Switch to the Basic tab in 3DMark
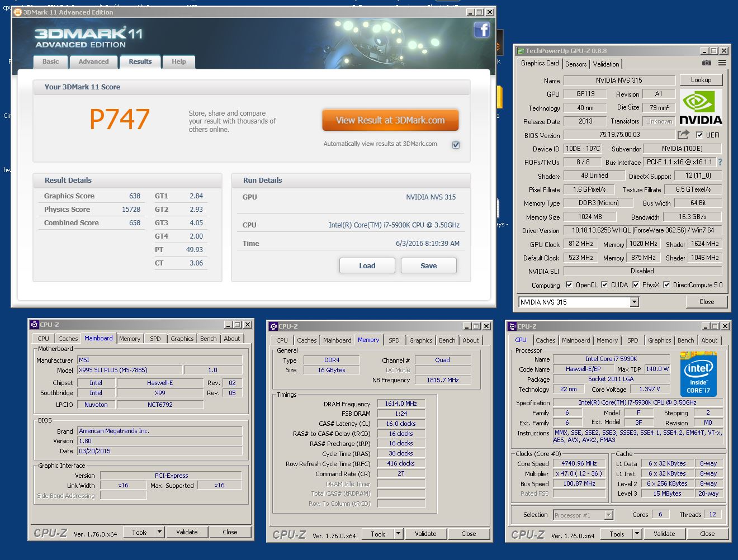This screenshot has width=738, height=560. point(51,61)
